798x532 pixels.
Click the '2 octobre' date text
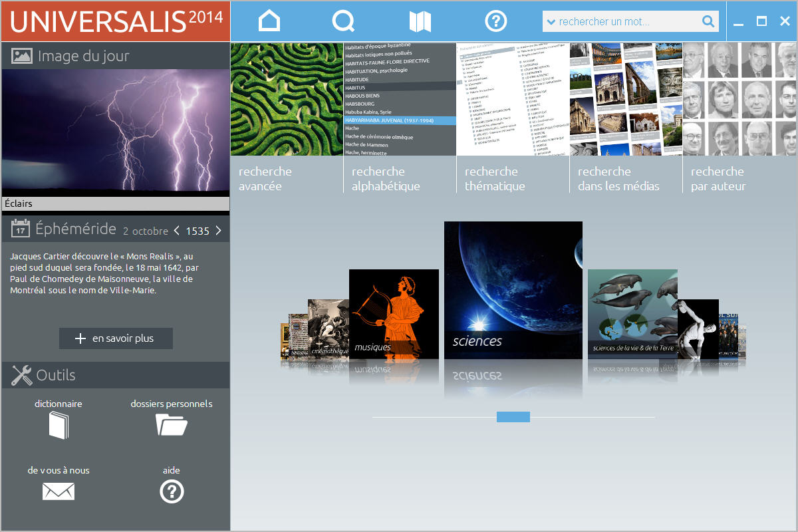[x=146, y=231]
